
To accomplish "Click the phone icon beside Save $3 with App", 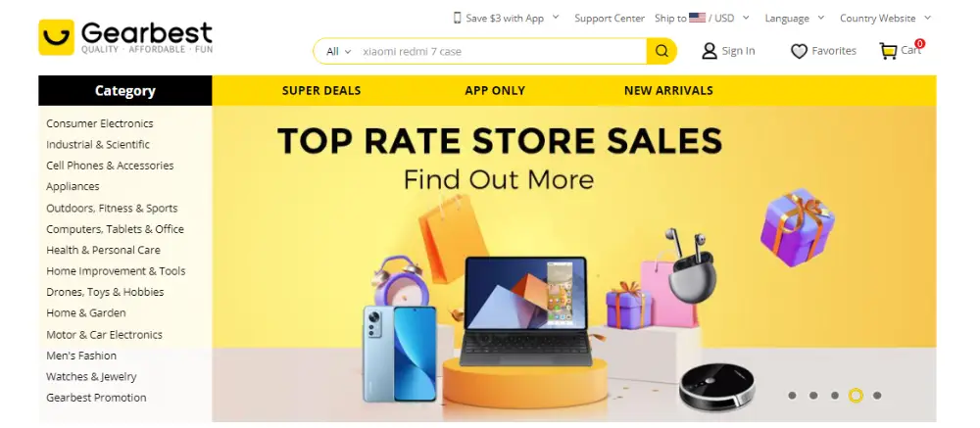I will pos(457,18).
